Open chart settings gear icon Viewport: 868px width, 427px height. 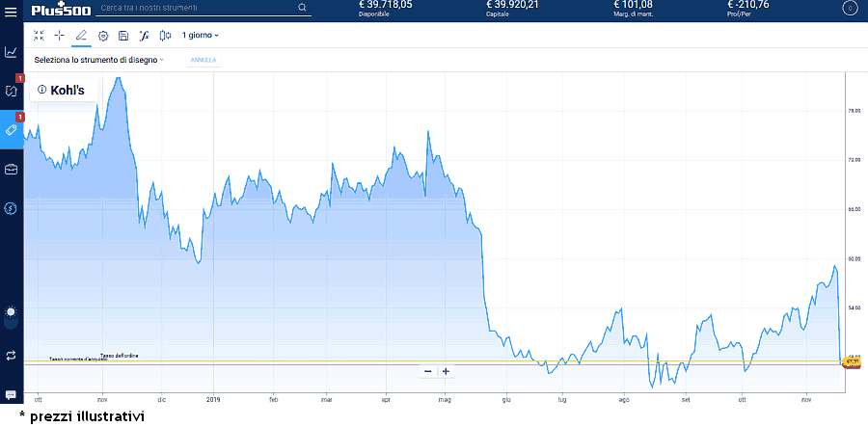click(x=102, y=36)
